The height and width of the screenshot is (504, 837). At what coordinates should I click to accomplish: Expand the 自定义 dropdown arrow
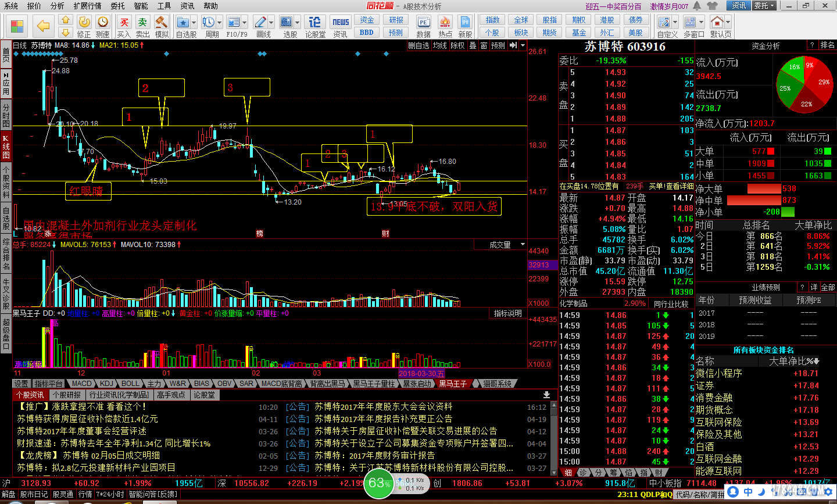[x=676, y=23]
